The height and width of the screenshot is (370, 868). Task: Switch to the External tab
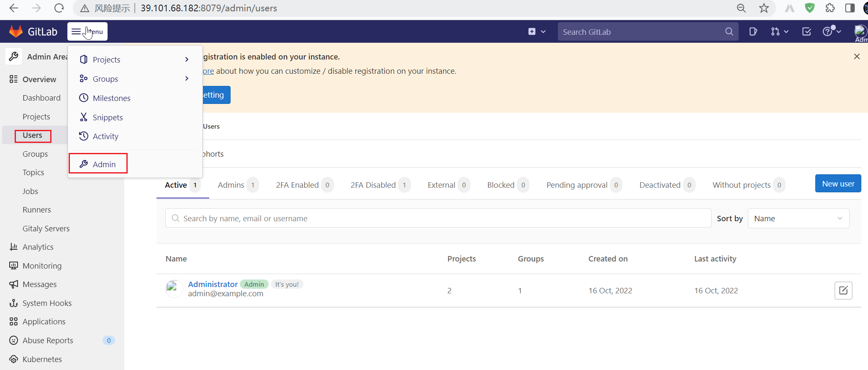click(x=449, y=185)
